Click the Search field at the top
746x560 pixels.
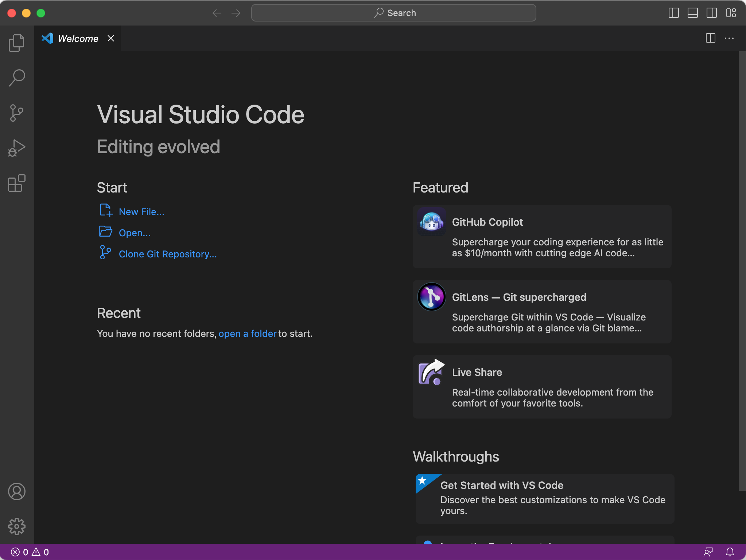(x=393, y=13)
